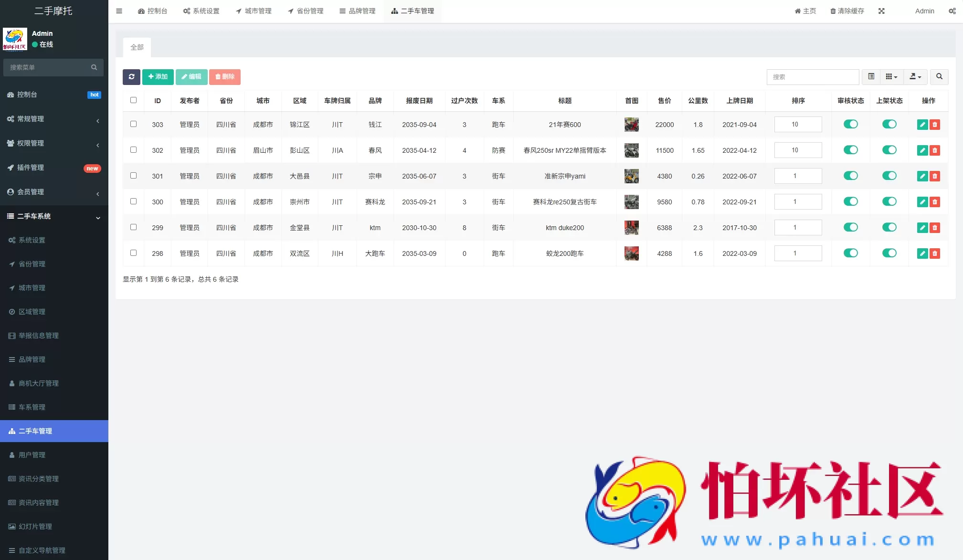
Task: Click the 清除缓存 link in header
Action: (x=847, y=11)
